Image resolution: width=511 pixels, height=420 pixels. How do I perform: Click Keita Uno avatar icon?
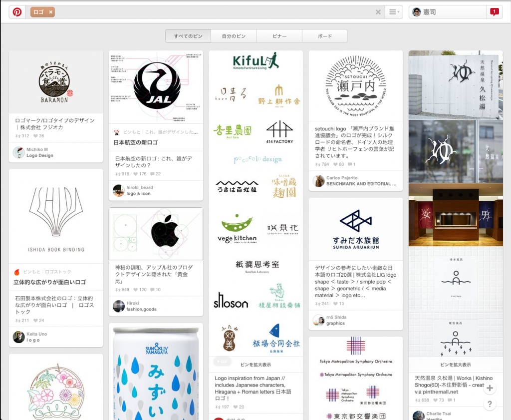(x=18, y=337)
